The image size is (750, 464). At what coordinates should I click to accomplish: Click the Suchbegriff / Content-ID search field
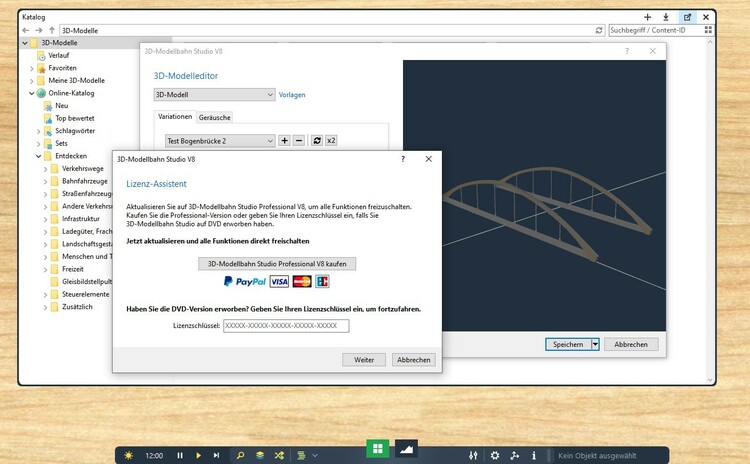click(x=655, y=30)
